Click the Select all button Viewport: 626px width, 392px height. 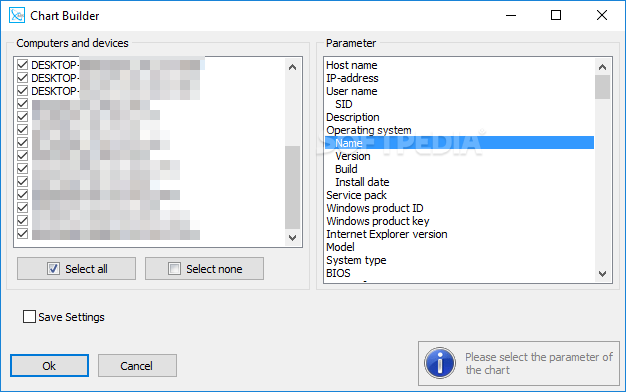[76, 269]
